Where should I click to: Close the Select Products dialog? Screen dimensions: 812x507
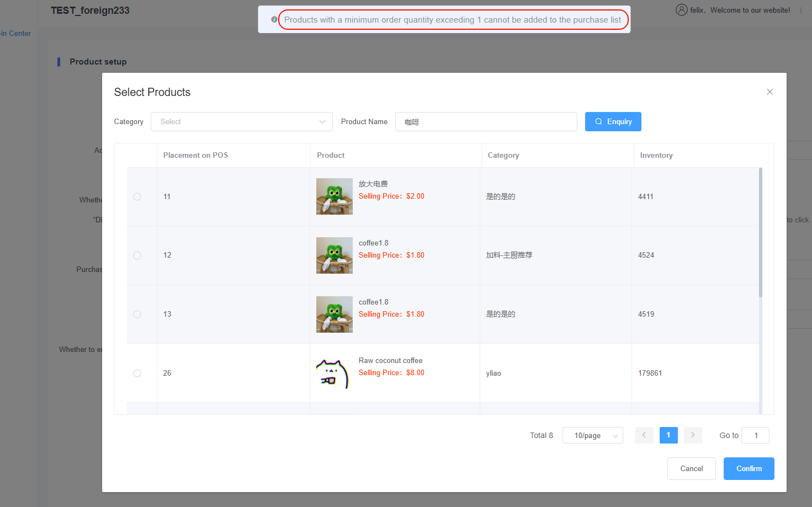769,92
